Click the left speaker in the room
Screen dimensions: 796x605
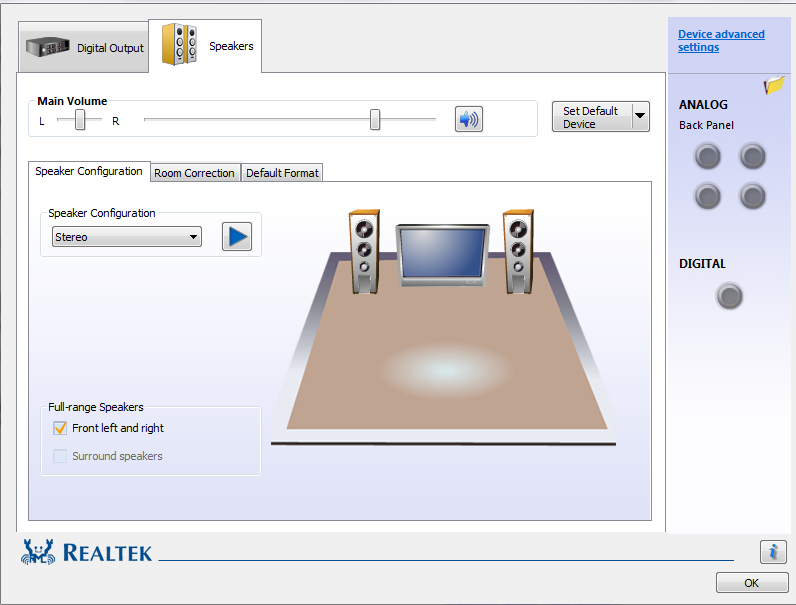point(364,251)
